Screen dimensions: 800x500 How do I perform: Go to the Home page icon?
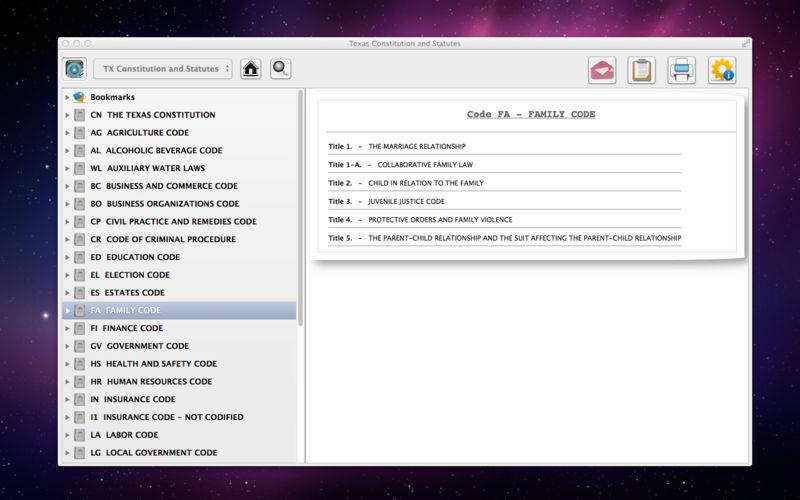tap(251, 69)
